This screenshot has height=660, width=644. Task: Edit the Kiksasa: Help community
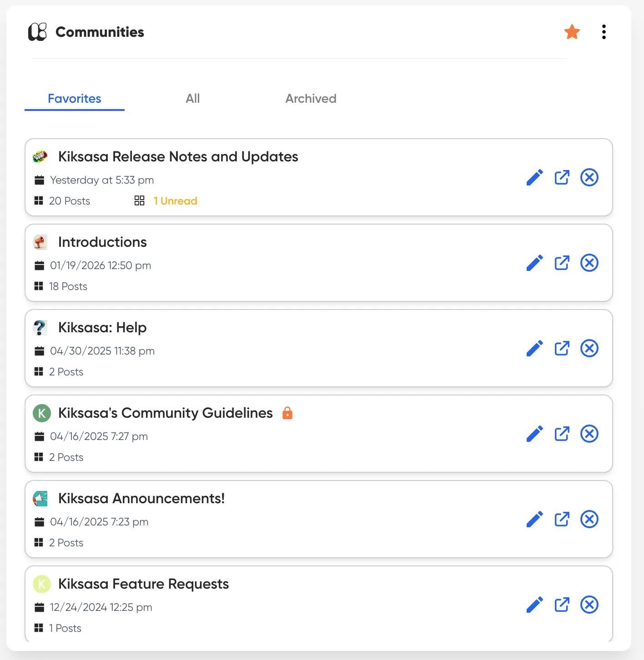pos(535,348)
